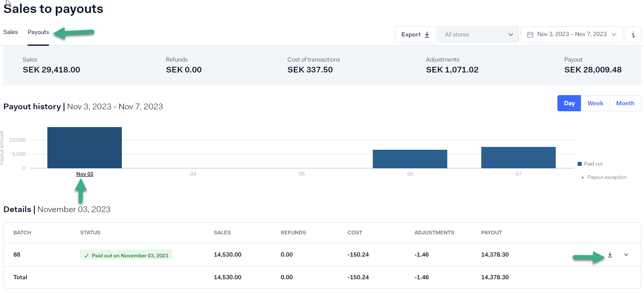This screenshot has height=293, width=644.
Task: Click the calendar icon in date picker
Action: pos(530,35)
